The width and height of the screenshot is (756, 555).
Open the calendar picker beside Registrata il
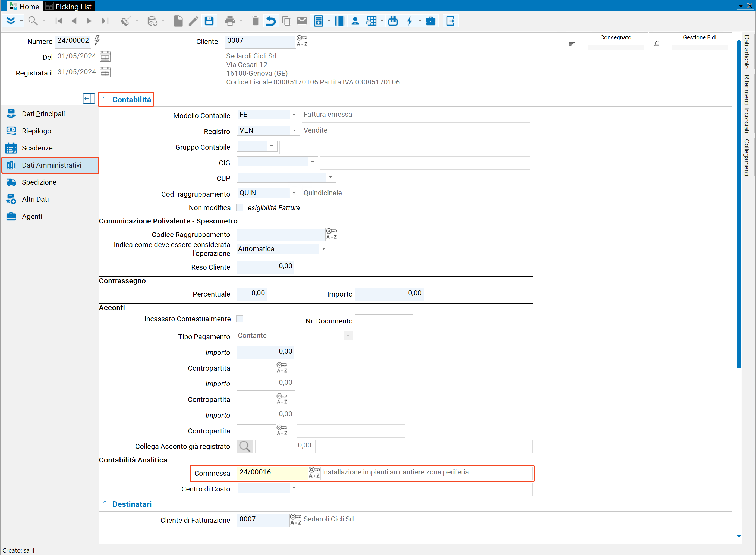coord(105,72)
